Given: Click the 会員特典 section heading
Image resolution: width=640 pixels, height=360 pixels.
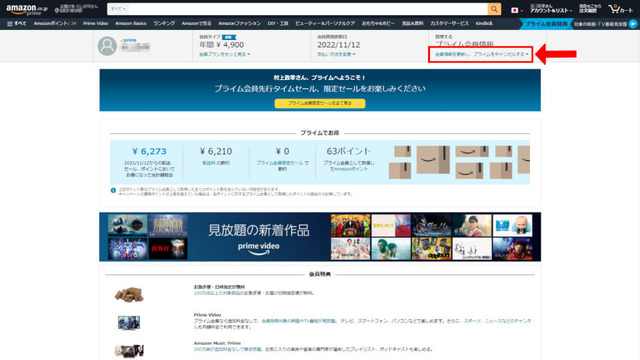Looking at the screenshot, I should 320,274.
